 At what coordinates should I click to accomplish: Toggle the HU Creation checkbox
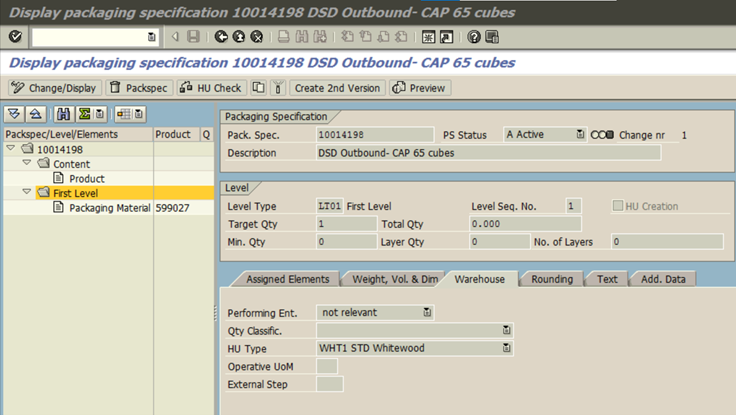tap(618, 206)
